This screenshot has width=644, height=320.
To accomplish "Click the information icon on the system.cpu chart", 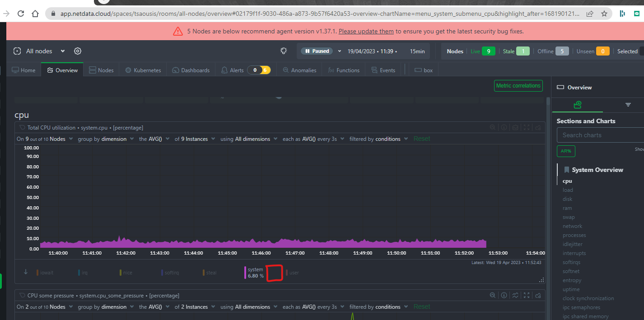I will point(504,127).
